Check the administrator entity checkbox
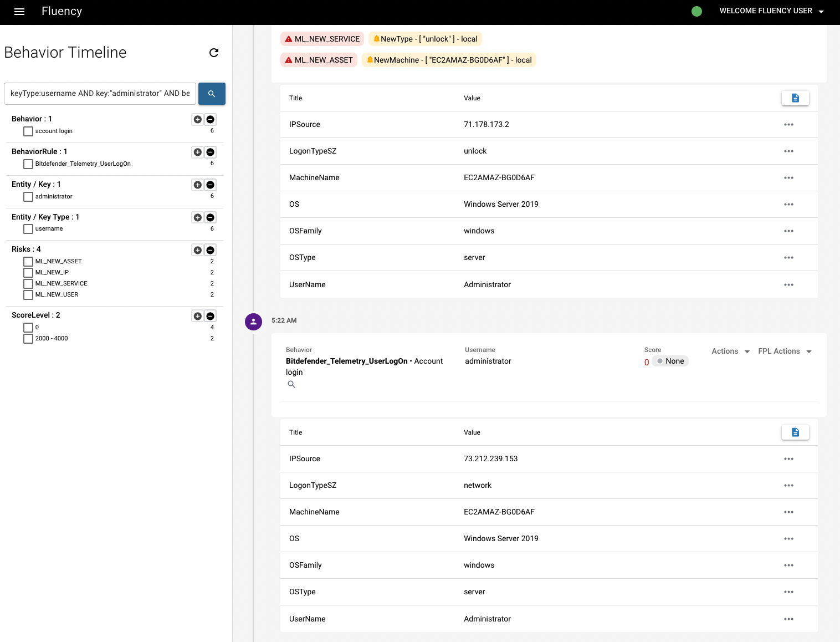The image size is (840, 642). [28, 197]
